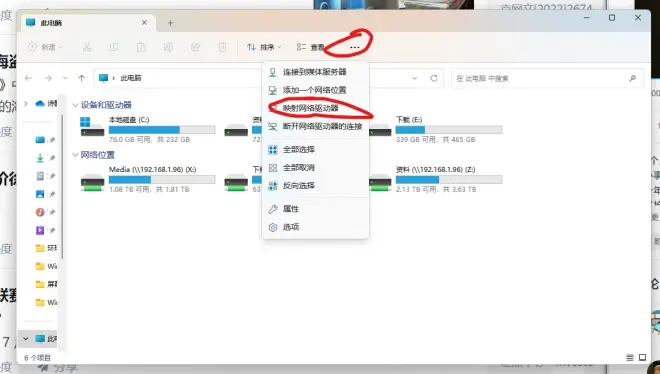Select the Z: network drive icon
The height and width of the screenshot is (374, 660).
coord(380,182)
